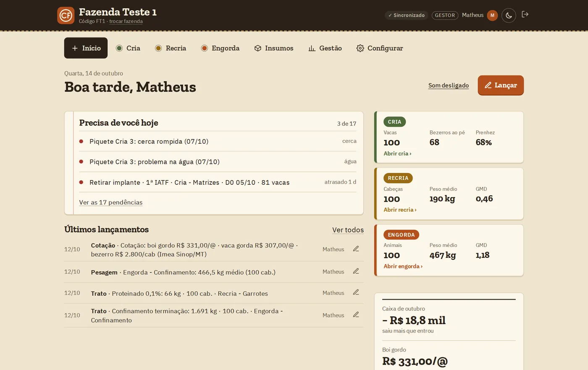
Task: Click the Prenhez 68% value
Action: click(x=483, y=142)
